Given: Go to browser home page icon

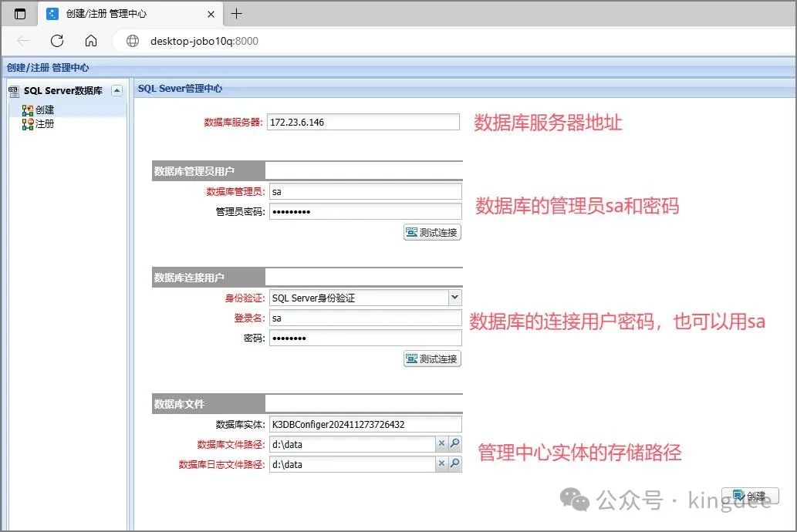Looking at the screenshot, I should 91,41.
